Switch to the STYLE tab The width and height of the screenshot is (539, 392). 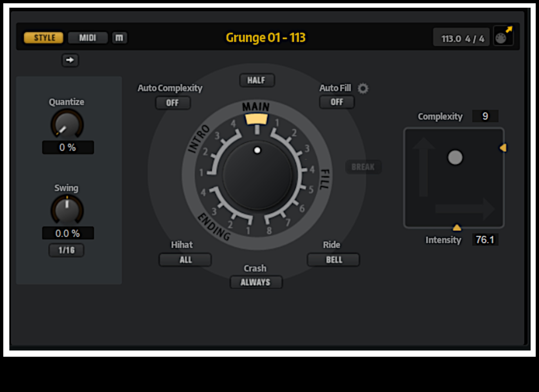(44, 38)
